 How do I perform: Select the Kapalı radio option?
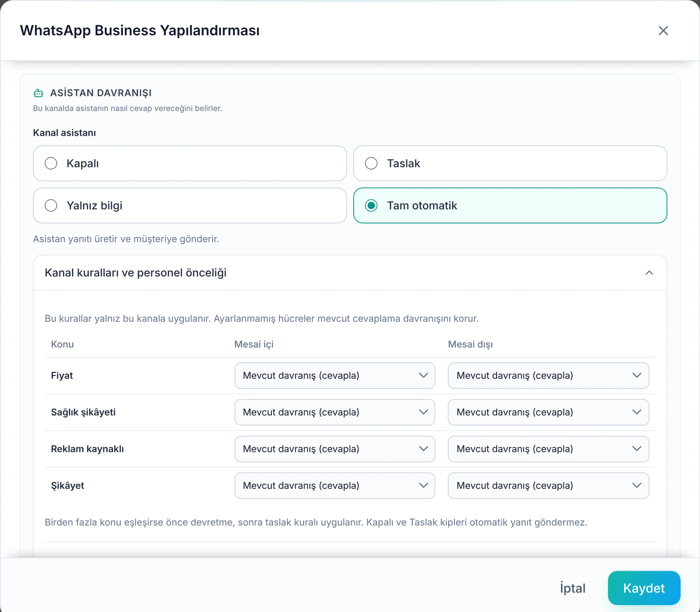point(190,163)
